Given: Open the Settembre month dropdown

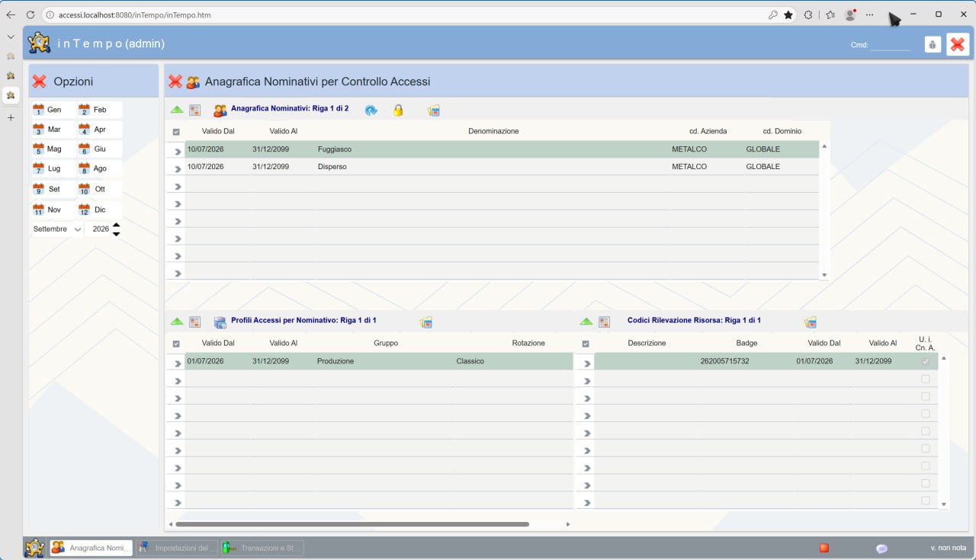Looking at the screenshot, I should [57, 229].
